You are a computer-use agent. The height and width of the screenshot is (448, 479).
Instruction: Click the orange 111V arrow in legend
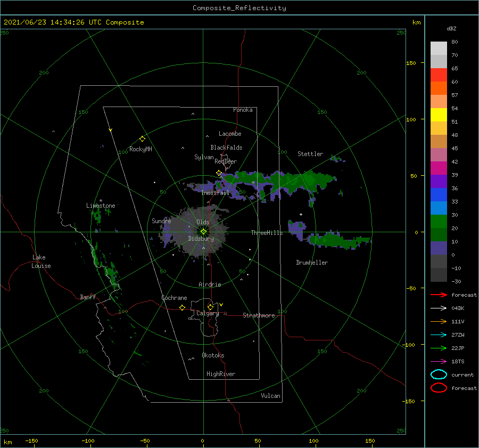click(x=439, y=321)
